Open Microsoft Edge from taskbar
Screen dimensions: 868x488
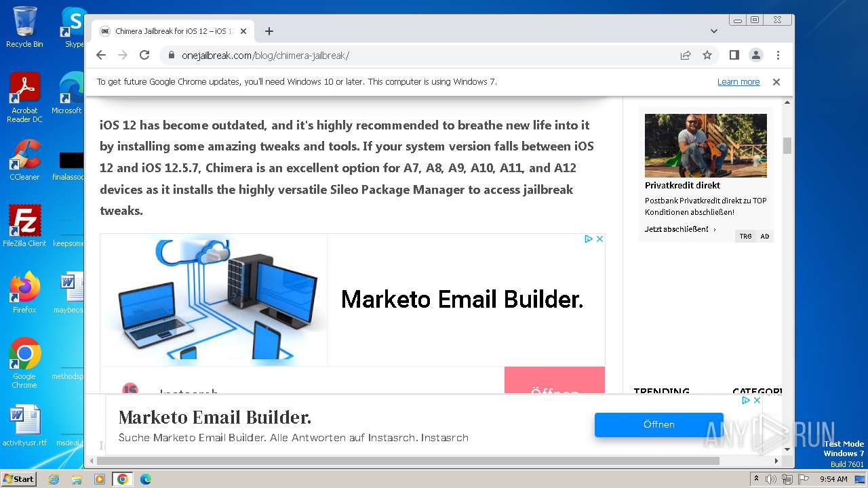click(x=146, y=479)
